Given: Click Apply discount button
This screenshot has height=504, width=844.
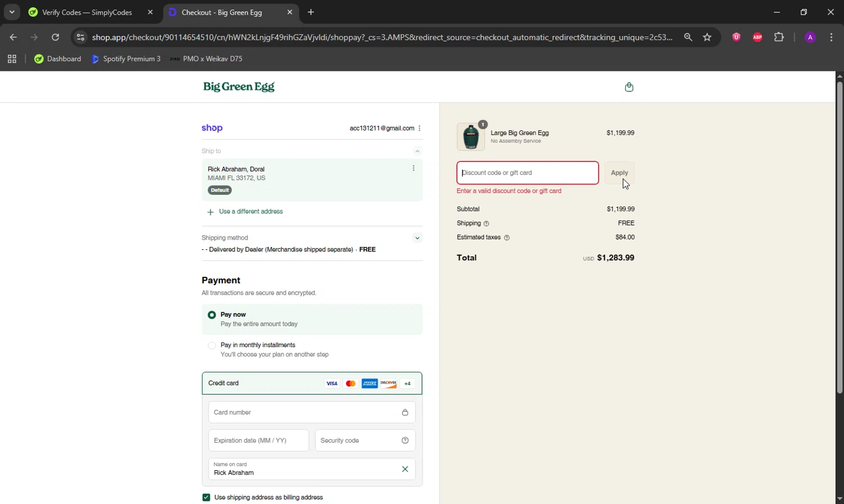Looking at the screenshot, I should (x=619, y=173).
